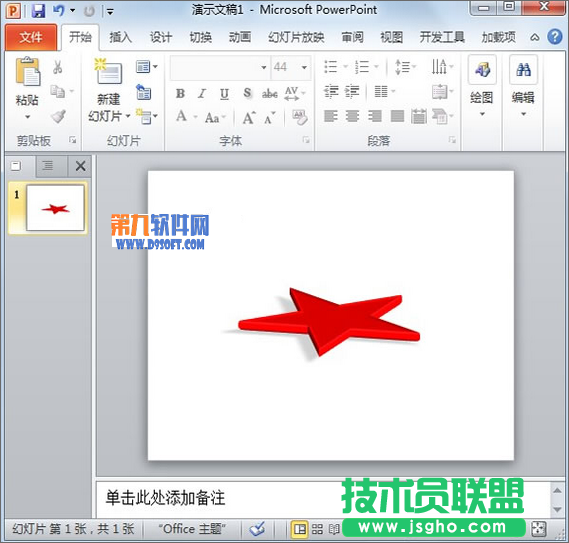Open the Text Direction dropdown
The image size is (569, 543).
click(442, 67)
